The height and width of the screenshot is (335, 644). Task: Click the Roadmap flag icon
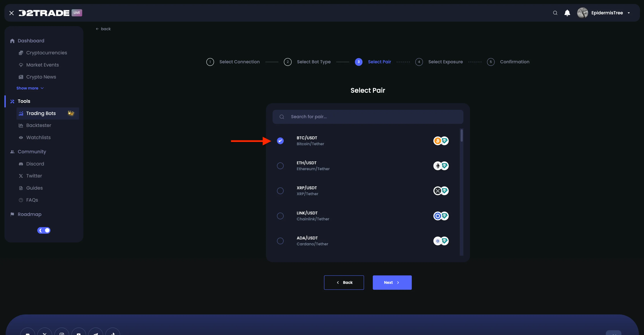click(12, 214)
